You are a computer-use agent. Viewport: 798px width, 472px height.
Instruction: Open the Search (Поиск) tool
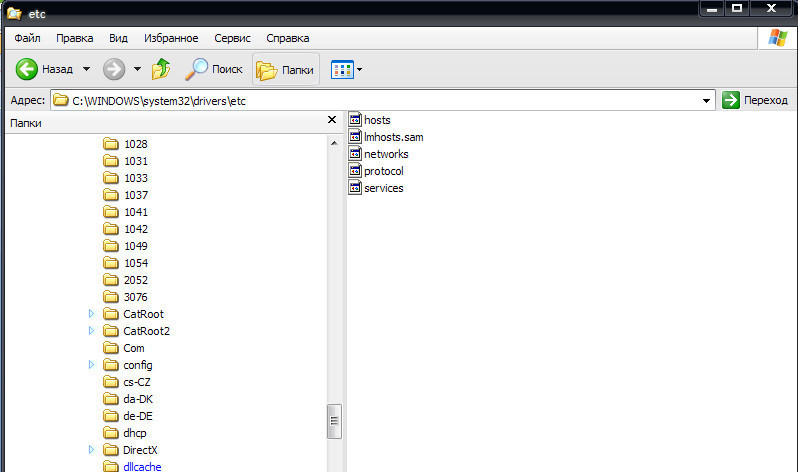(214, 70)
